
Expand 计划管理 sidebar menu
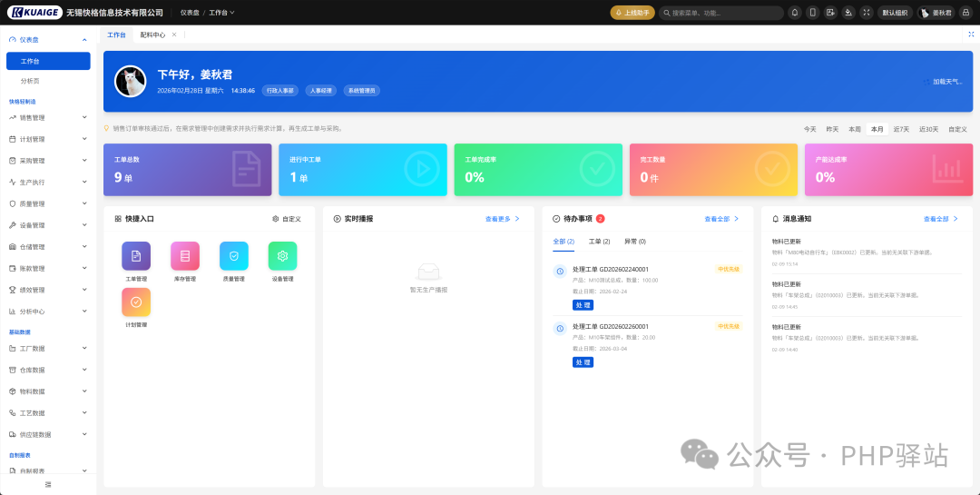click(x=48, y=139)
